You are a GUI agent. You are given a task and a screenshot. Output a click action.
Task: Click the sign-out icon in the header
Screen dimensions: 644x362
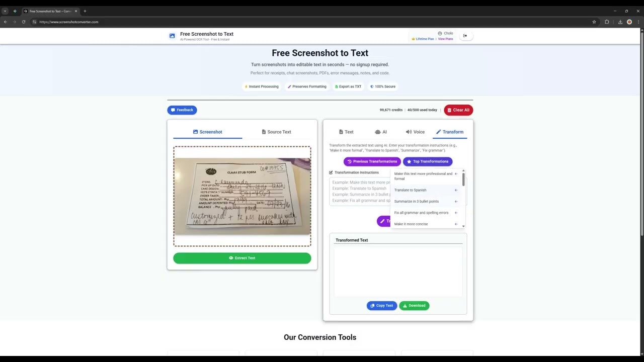pos(465,35)
